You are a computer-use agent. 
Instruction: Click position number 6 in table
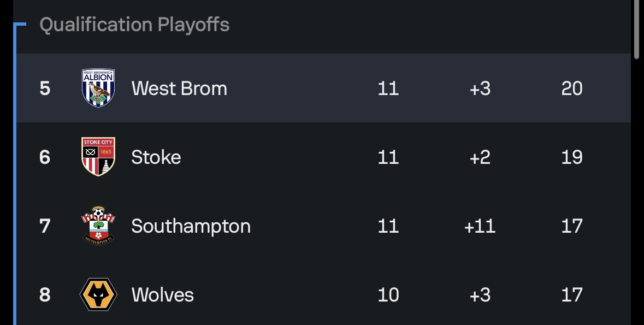(45, 157)
